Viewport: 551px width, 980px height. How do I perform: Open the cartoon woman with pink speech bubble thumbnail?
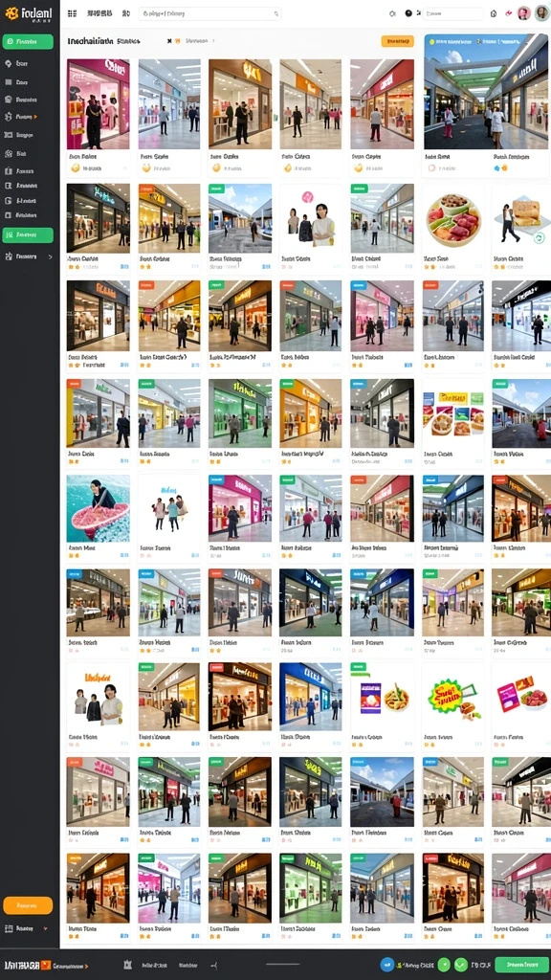[311, 218]
